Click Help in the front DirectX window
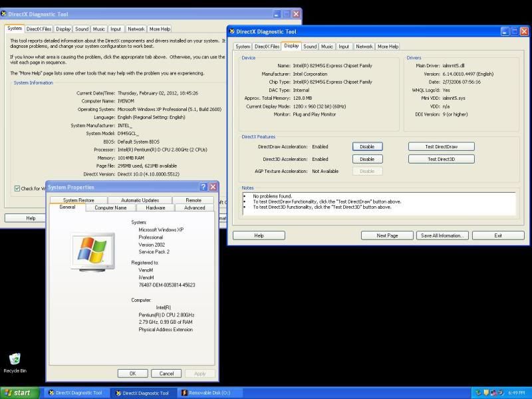The width and height of the screenshot is (532, 399). point(259,235)
